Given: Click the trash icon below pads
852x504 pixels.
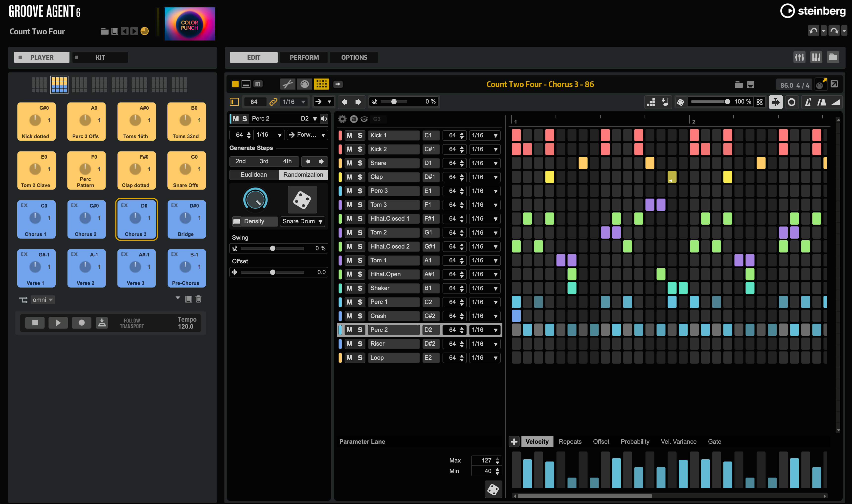Looking at the screenshot, I should click(199, 299).
